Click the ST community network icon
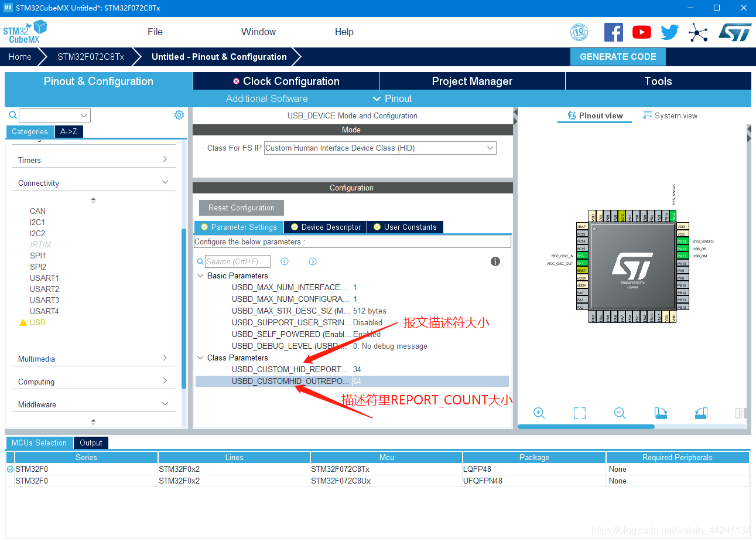Screen dimensions: 756x541 tap(698, 32)
